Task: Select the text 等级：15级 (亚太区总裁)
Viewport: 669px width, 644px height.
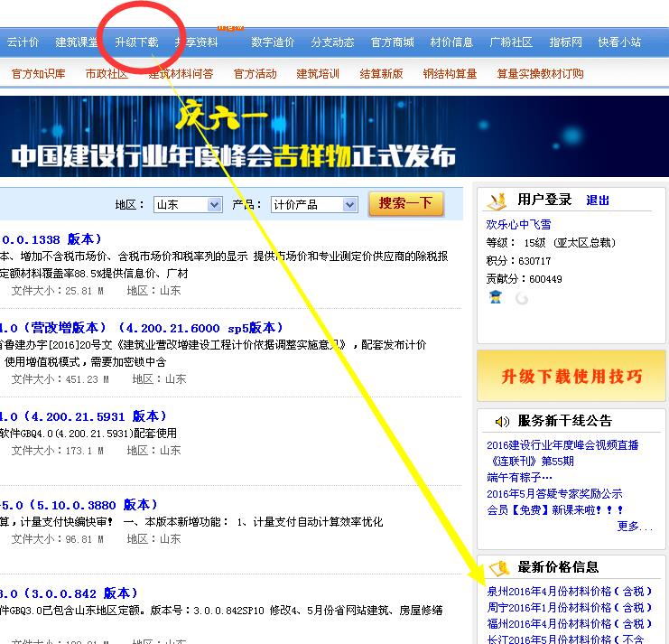Action: [551, 243]
